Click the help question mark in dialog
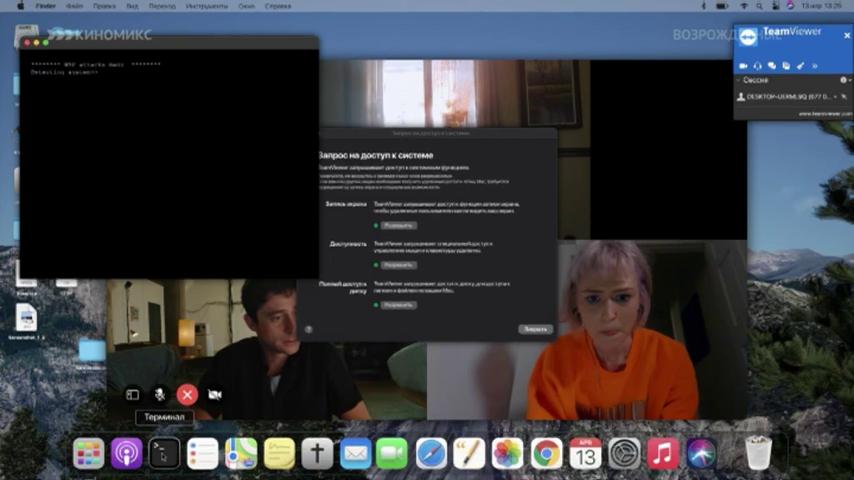This screenshot has width=854, height=480. [309, 329]
